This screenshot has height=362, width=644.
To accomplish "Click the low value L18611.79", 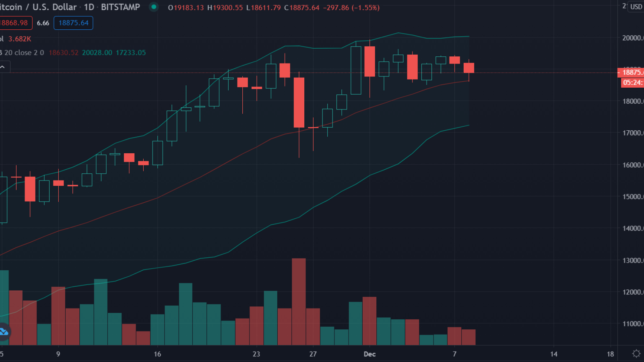I will (x=263, y=8).
